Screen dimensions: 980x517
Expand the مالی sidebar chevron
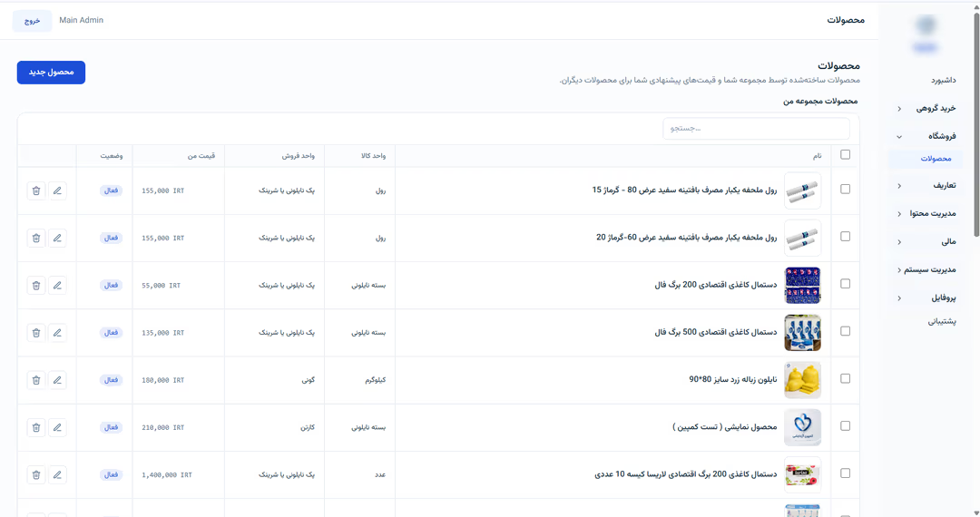point(899,241)
